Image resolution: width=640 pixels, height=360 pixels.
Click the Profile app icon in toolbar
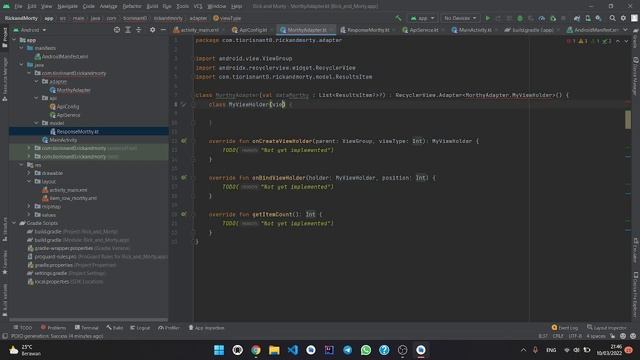pos(542,18)
